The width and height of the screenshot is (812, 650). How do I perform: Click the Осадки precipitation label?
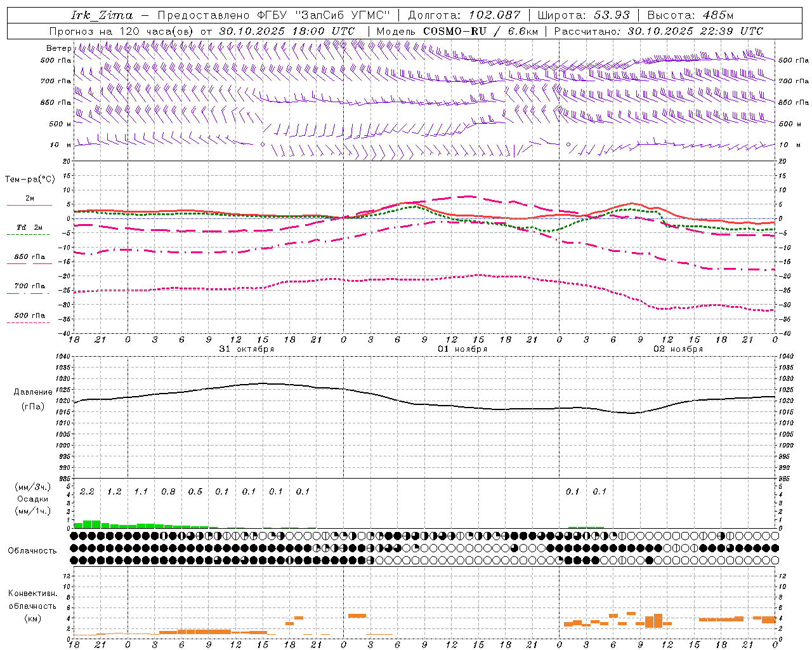pos(32,499)
